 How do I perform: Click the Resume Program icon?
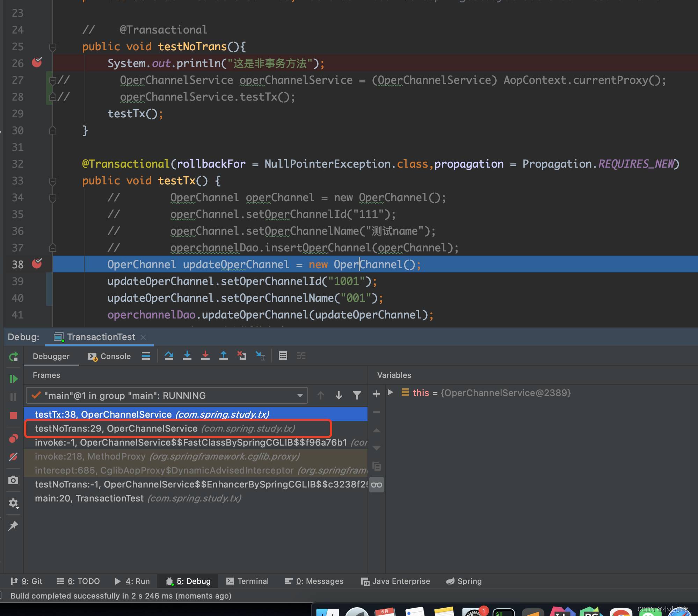(13, 379)
